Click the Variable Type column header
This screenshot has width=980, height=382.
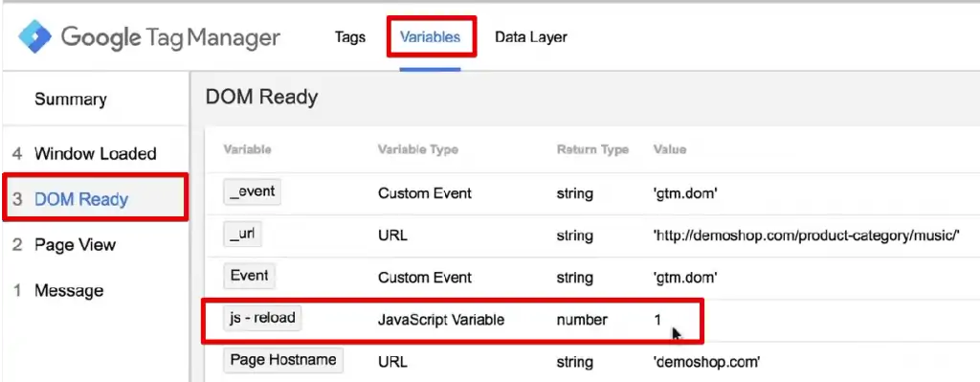[x=417, y=150]
